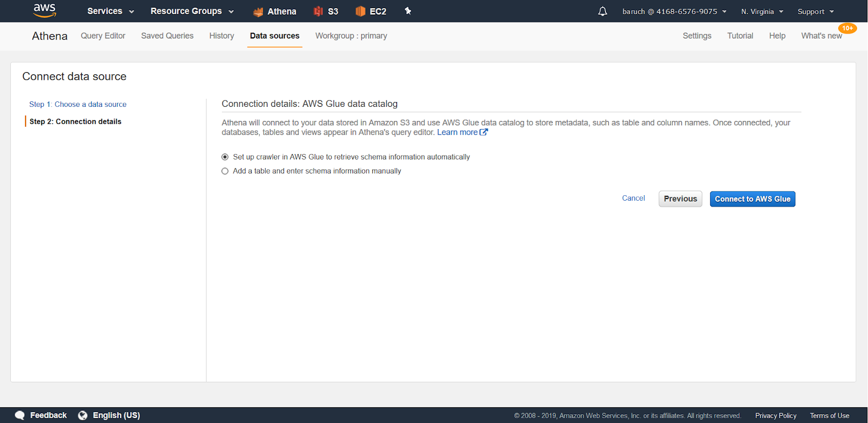Expand the Resource Groups dropdown

[192, 11]
